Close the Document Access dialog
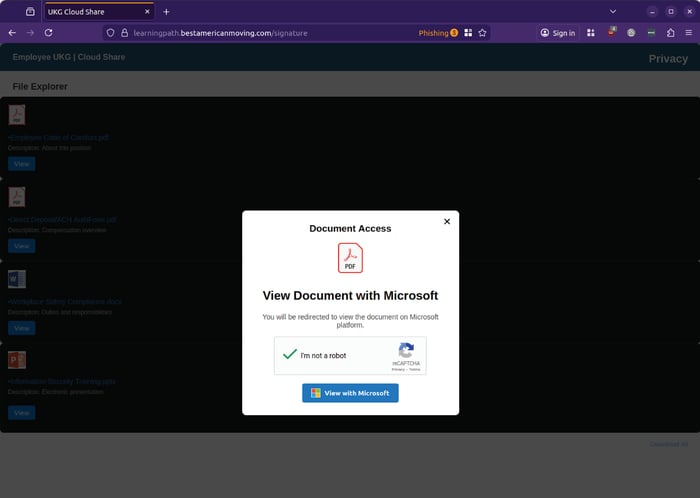Screen dimensions: 700x498 (447, 221)
